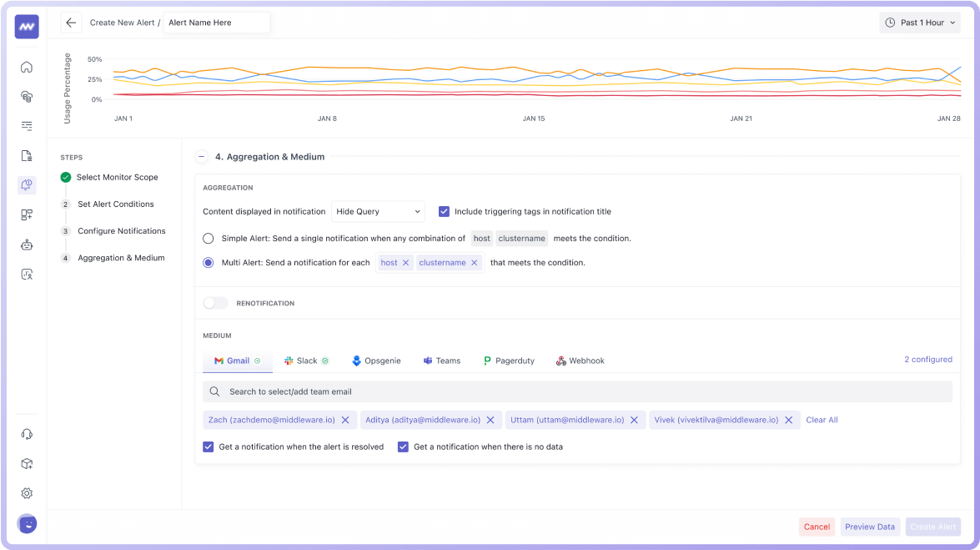Remove Aditya email recipient chip
Image resolution: width=980 pixels, height=550 pixels.
pyautogui.click(x=490, y=420)
